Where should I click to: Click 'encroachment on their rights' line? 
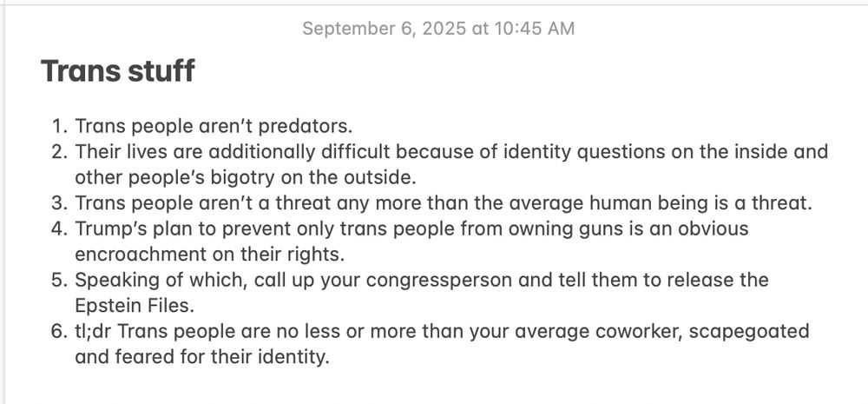coord(210,255)
